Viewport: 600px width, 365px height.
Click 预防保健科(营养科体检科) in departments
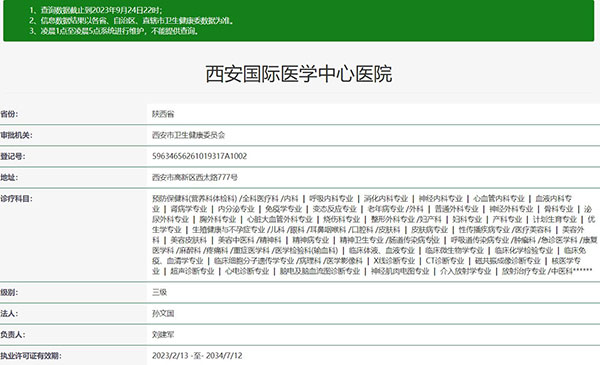[194, 199]
